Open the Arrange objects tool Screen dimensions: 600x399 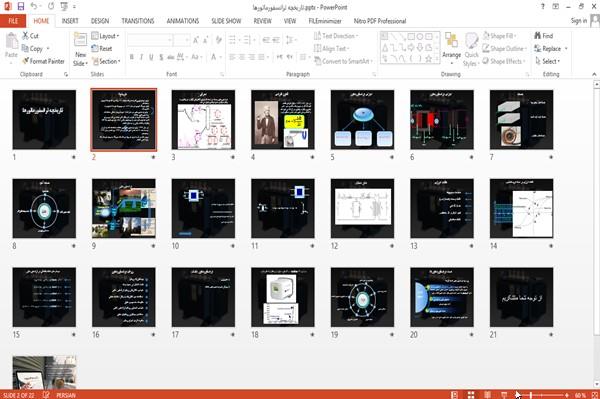click(452, 47)
